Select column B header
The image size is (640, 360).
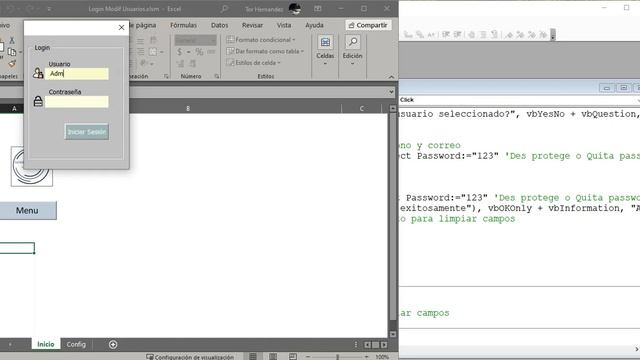coord(188,109)
